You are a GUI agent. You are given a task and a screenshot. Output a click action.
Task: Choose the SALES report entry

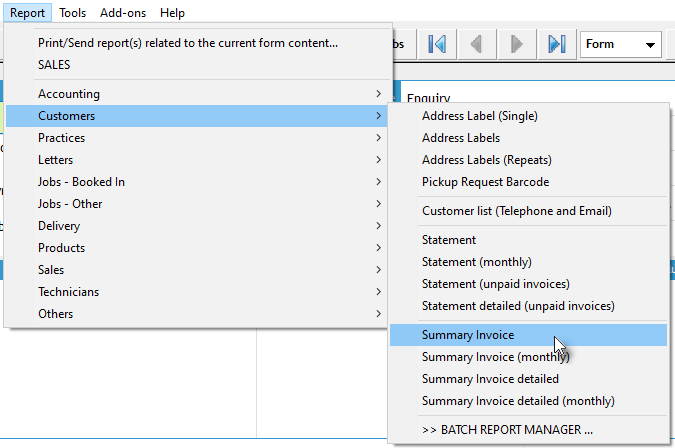tap(54, 65)
